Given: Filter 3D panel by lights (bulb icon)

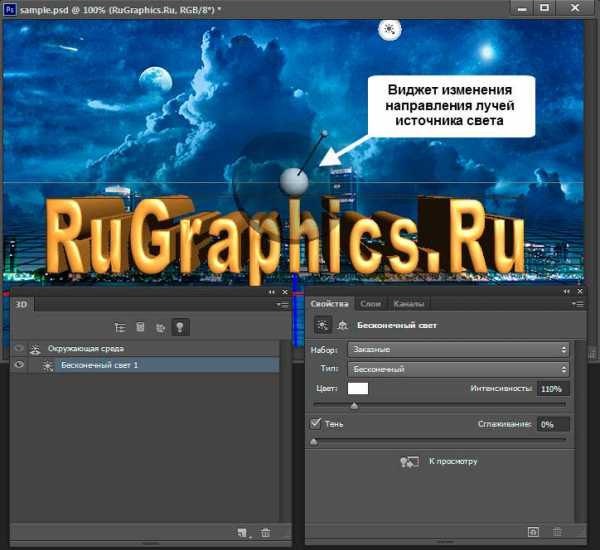Looking at the screenshot, I should 180,326.
